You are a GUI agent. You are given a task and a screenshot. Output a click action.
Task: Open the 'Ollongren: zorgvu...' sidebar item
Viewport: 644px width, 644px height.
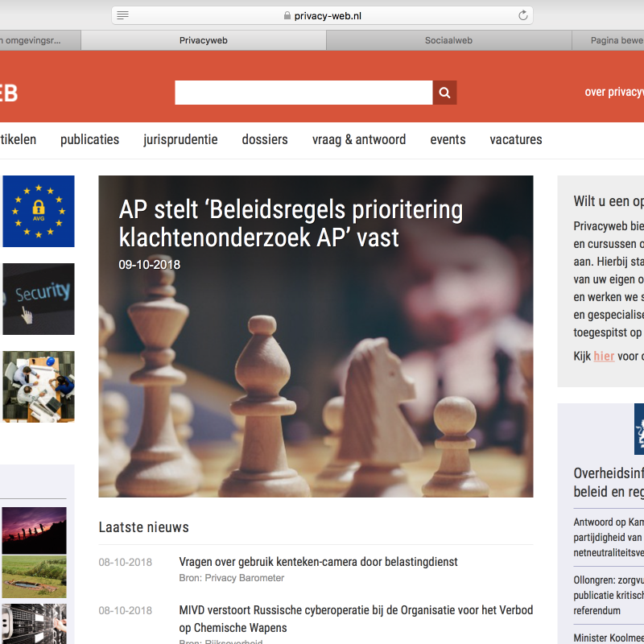tap(609, 596)
